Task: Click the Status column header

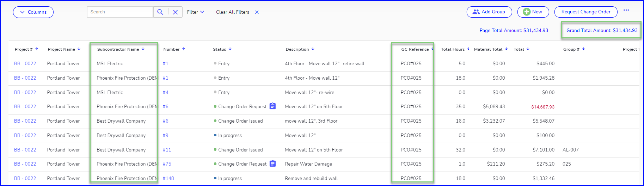Action: pyautogui.click(x=219, y=49)
